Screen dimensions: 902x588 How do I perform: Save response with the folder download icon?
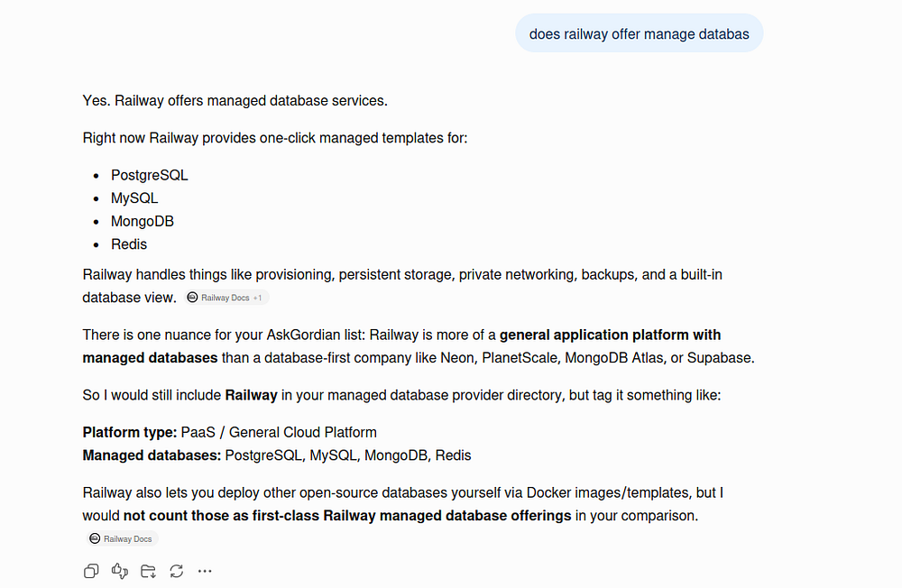tap(149, 571)
